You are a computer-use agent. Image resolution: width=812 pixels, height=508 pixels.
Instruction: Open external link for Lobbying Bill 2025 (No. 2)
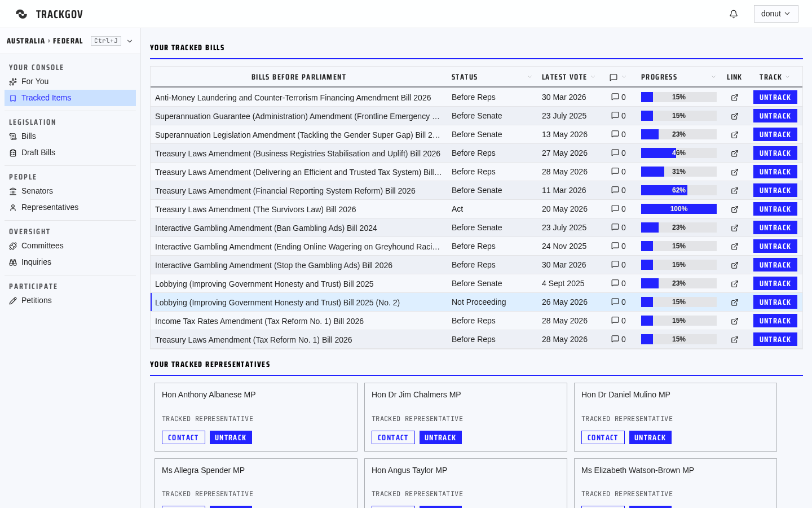coord(735,303)
